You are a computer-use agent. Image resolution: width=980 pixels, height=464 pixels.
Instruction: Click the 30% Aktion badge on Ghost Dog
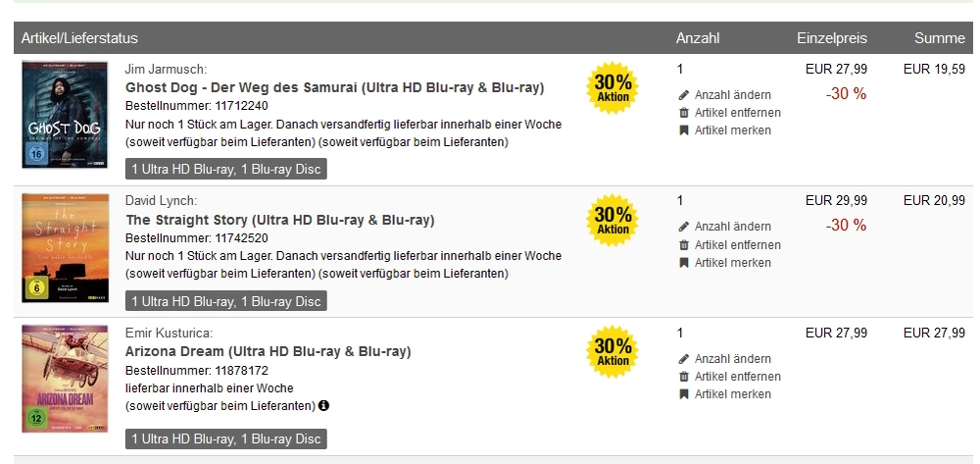pos(612,88)
